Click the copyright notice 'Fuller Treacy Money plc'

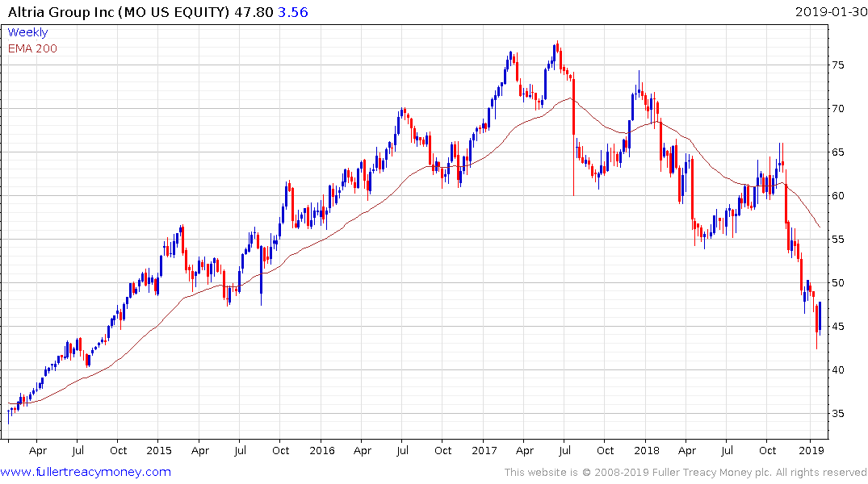point(711,473)
